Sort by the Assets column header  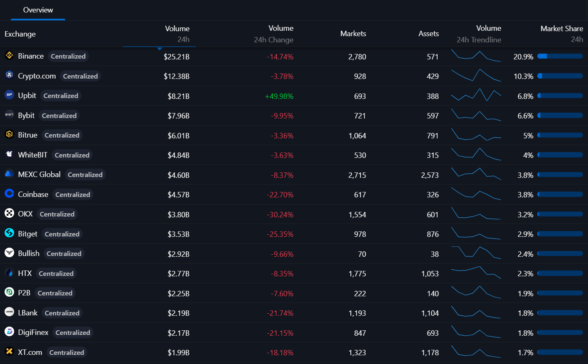click(x=428, y=34)
